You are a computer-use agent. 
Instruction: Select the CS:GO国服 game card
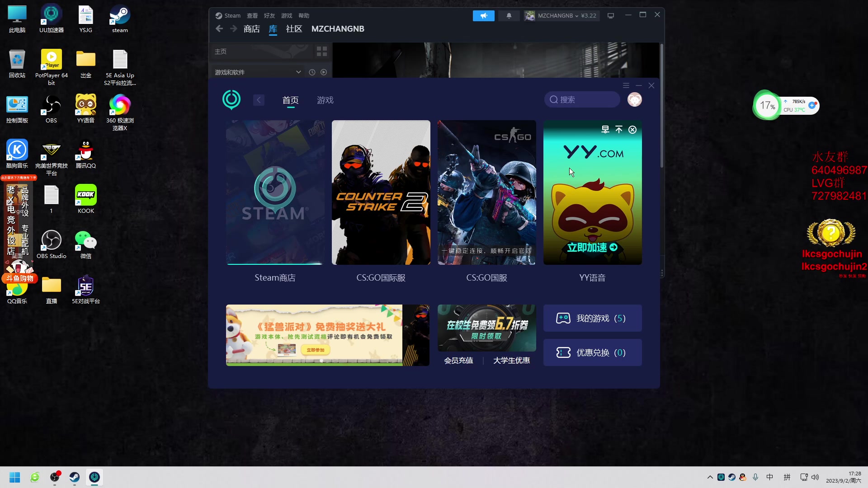(487, 192)
